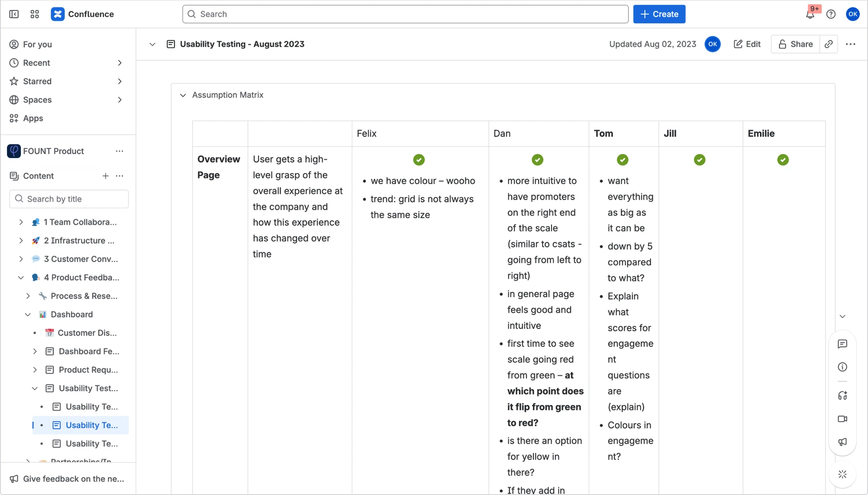This screenshot has height=495, width=868.
Task: Click the green check mark under Dan
Action: (x=537, y=160)
